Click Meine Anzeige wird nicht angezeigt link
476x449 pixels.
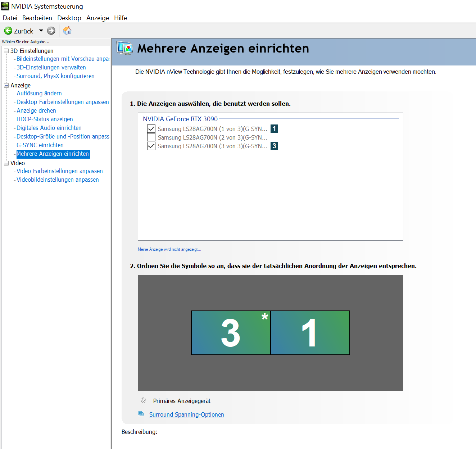[169, 249]
